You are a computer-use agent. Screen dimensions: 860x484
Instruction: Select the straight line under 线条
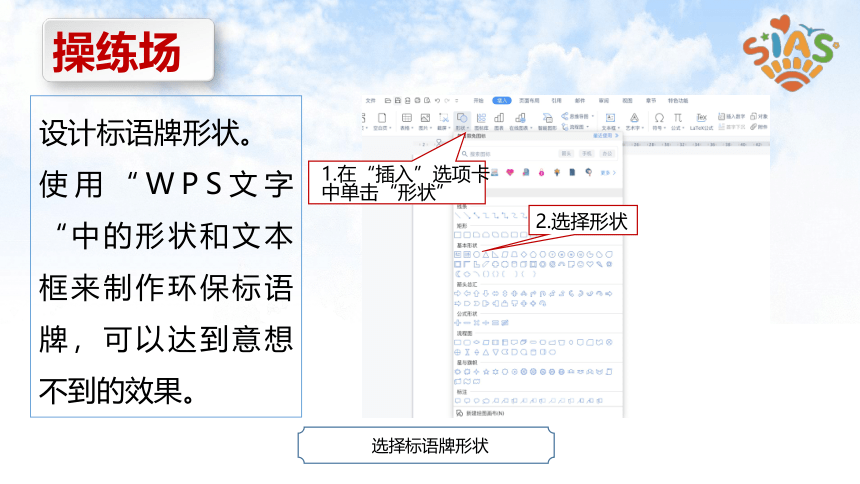457,216
